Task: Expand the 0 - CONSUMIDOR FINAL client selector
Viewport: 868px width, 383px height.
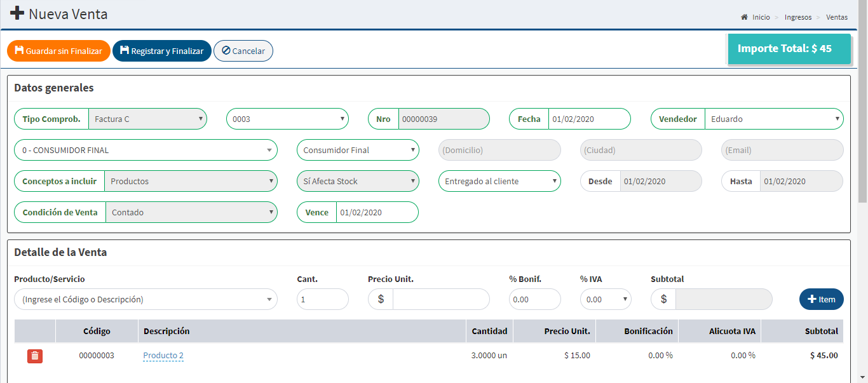Action: [146, 150]
